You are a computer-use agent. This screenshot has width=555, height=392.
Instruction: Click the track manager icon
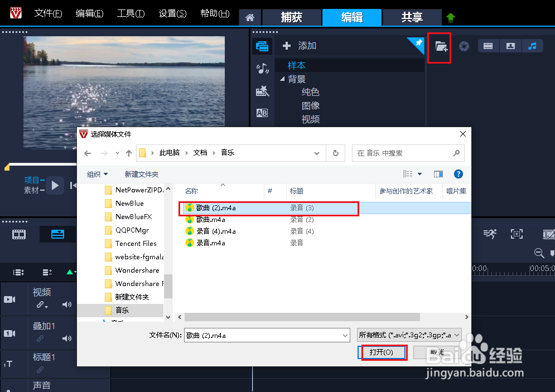pos(18,272)
